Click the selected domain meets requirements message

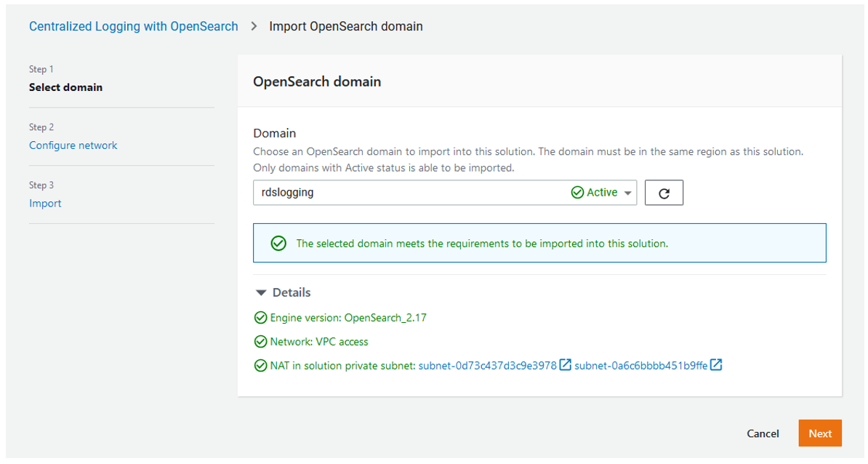pos(481,244)
